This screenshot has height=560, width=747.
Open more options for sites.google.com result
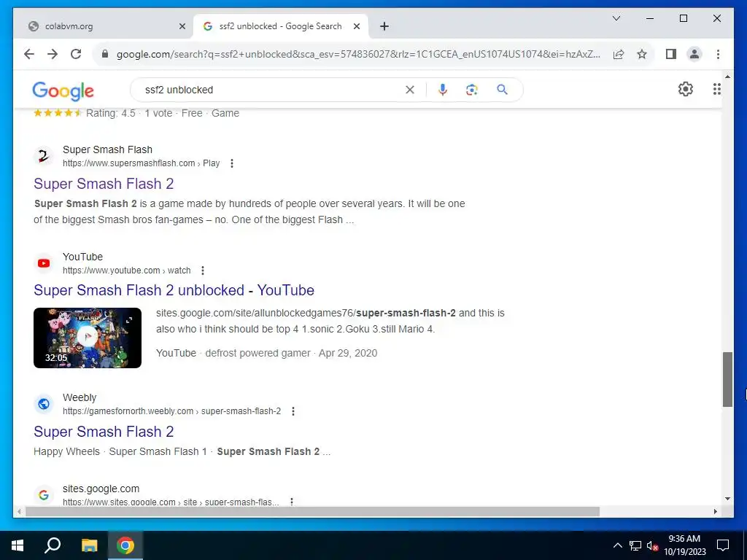coord(292,502)
